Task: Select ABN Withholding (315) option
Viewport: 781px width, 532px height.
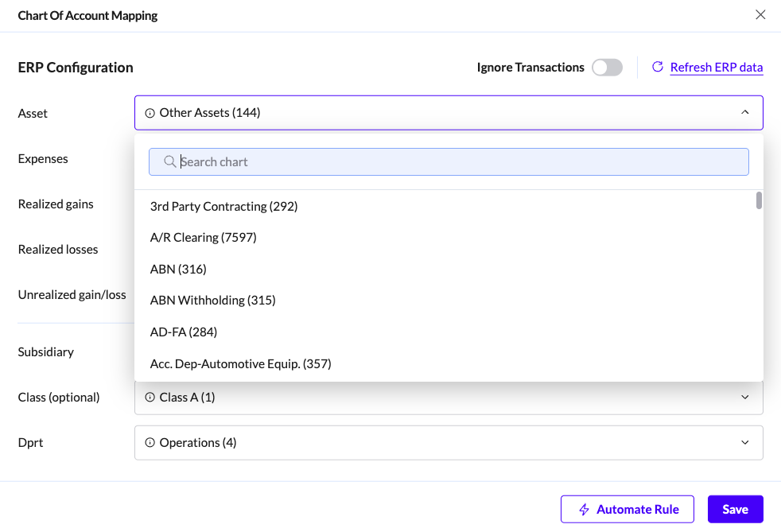Action: pyautogui.click(x=212, y=300)
